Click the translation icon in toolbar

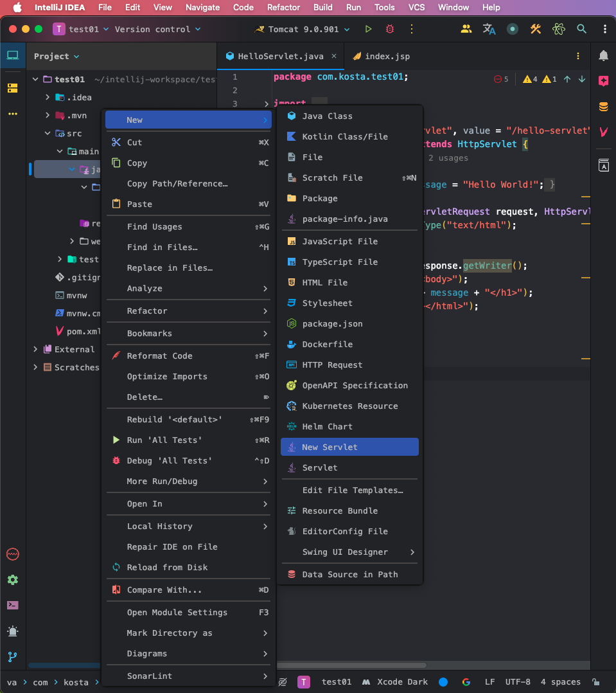(x=489, y=29)
